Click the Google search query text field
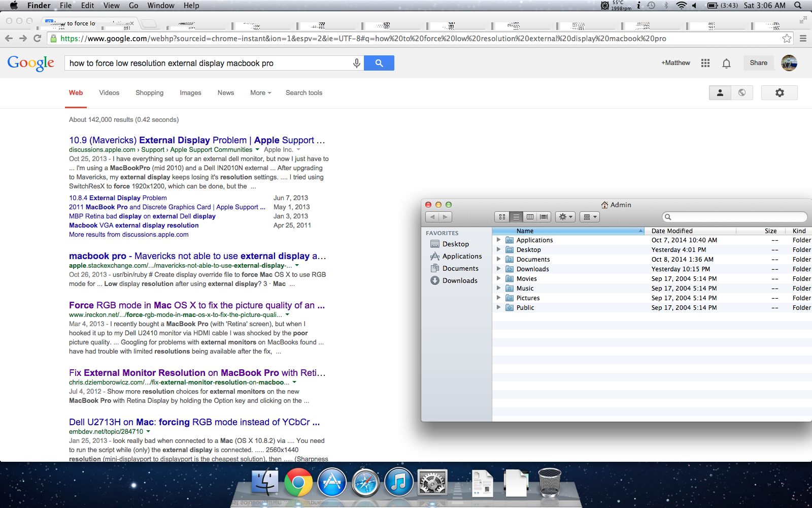Viewport: 812px width, 508px height. click(209, 63)
